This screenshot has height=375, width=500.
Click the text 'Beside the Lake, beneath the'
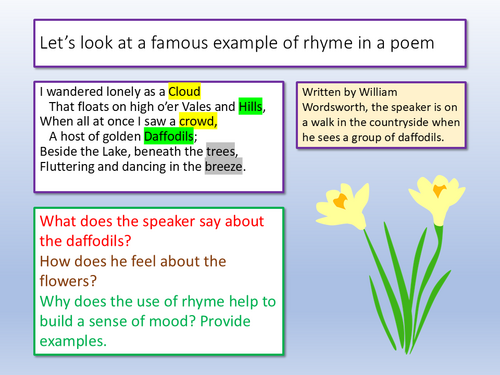click(121, 152)
